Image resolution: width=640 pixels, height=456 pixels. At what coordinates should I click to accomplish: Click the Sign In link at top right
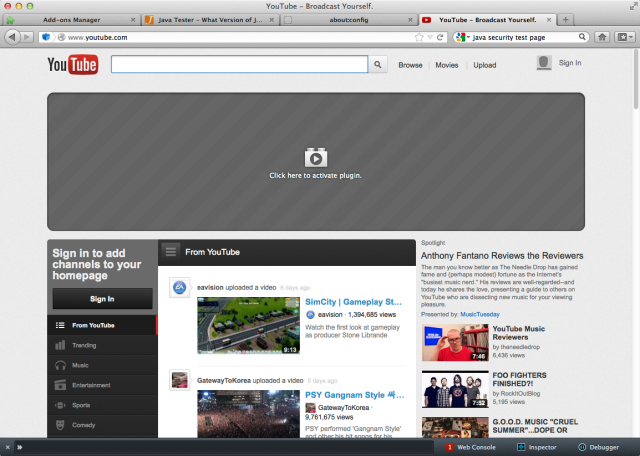[570, 63]
